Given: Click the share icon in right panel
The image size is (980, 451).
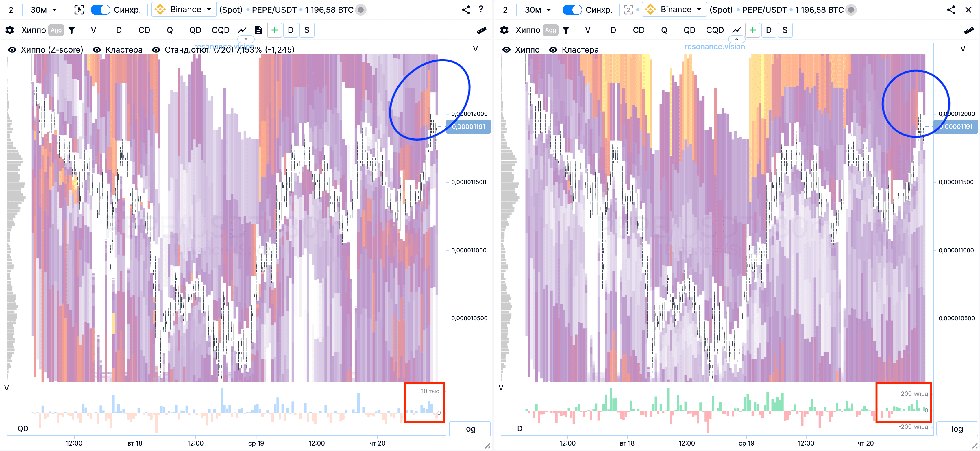Looking at the screenshot, I should point(951,10).
